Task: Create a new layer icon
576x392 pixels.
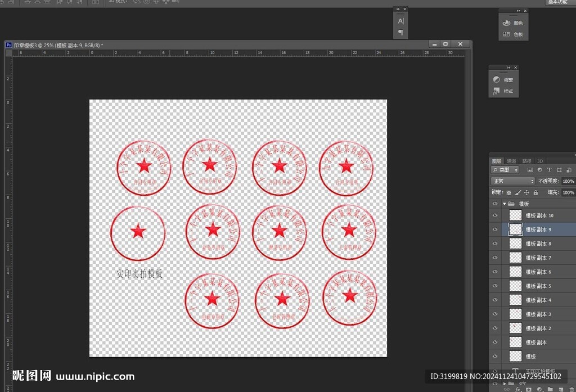Action: [x=561, y=389]
